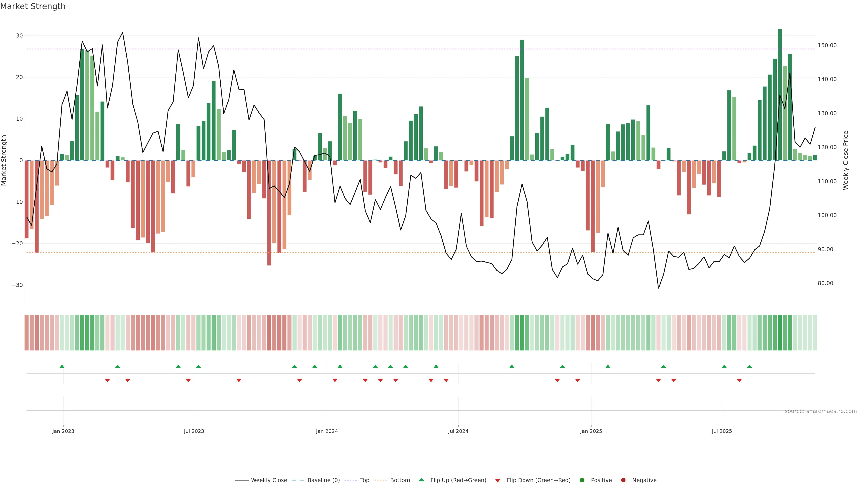This screenshot has width=868, height=488.
Task: Click the first red flip-down triangle marker
Action: coord(108,380)
